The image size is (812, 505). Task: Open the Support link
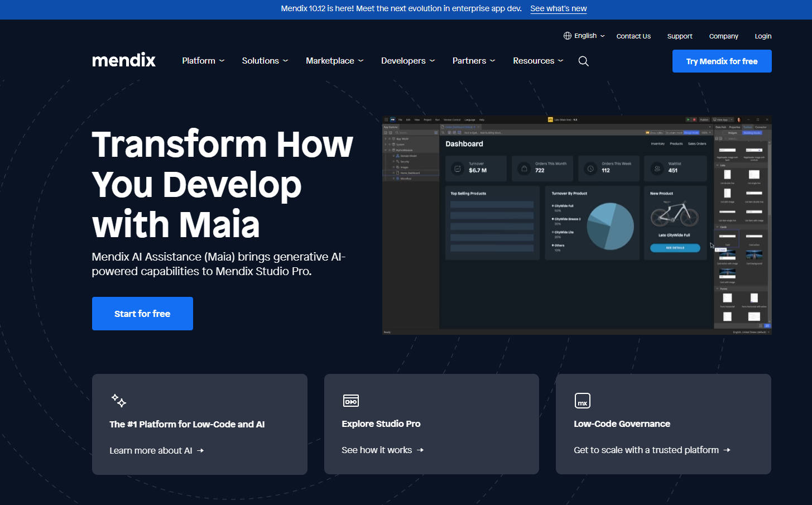click(680, 36)
